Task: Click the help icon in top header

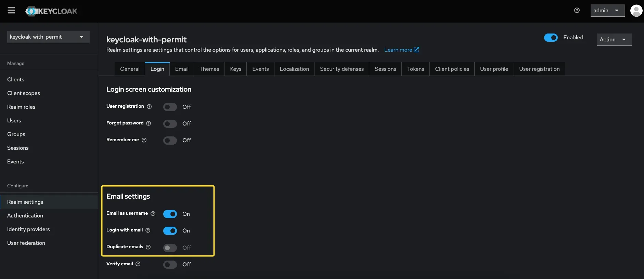Action: pyautogui.click(x=577, y=11)
